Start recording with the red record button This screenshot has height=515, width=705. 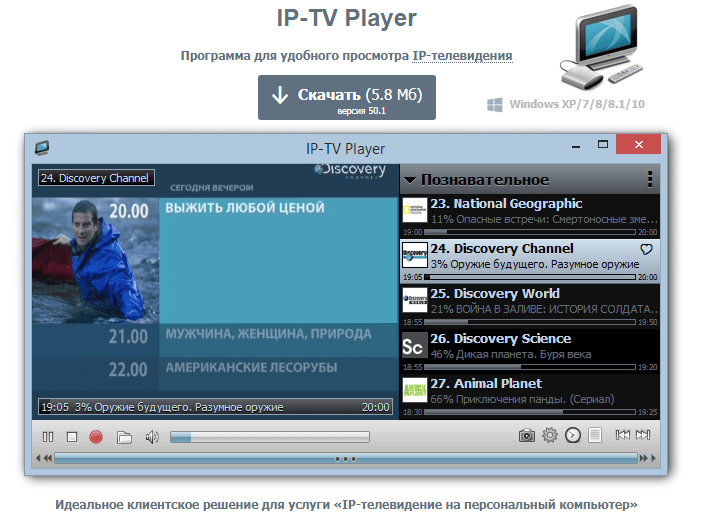coord(96,437)
